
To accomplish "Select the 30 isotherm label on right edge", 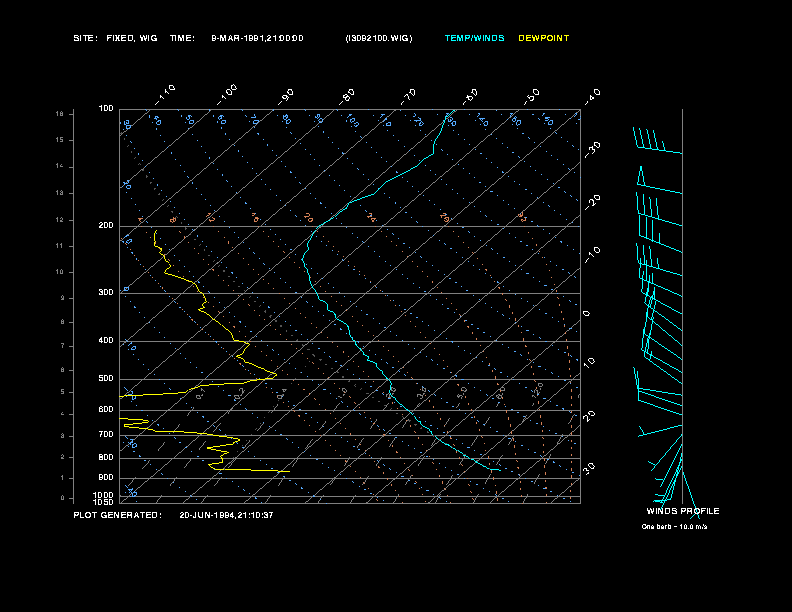I will click(x=589, y=468).
